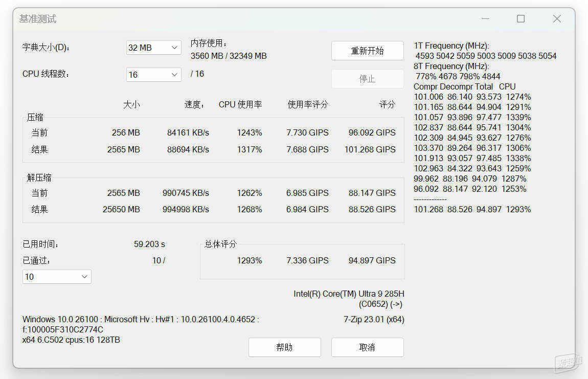Open the passes count dropdown showing 10
Screen dimensions: 588x379
click(57, 277)
